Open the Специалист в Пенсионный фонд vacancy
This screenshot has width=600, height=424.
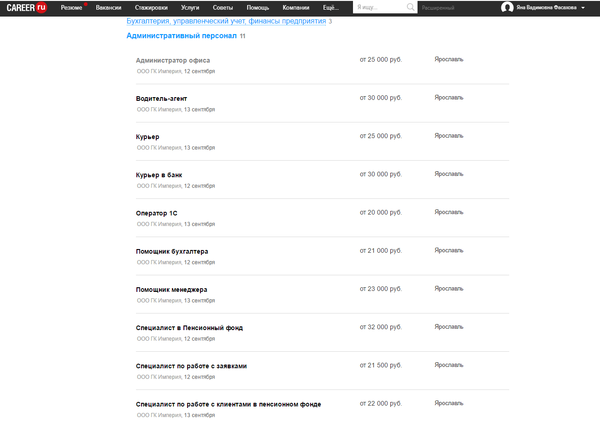coord(189,327)
